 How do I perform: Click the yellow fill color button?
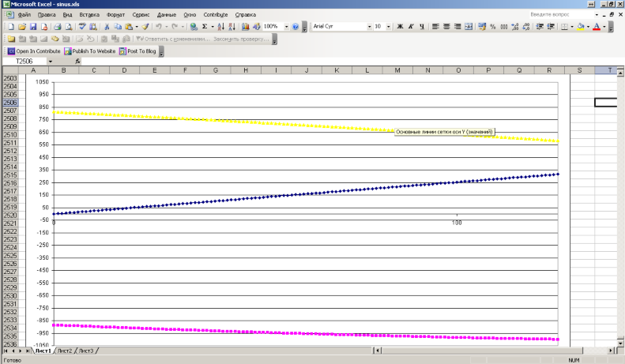point(581,27)
